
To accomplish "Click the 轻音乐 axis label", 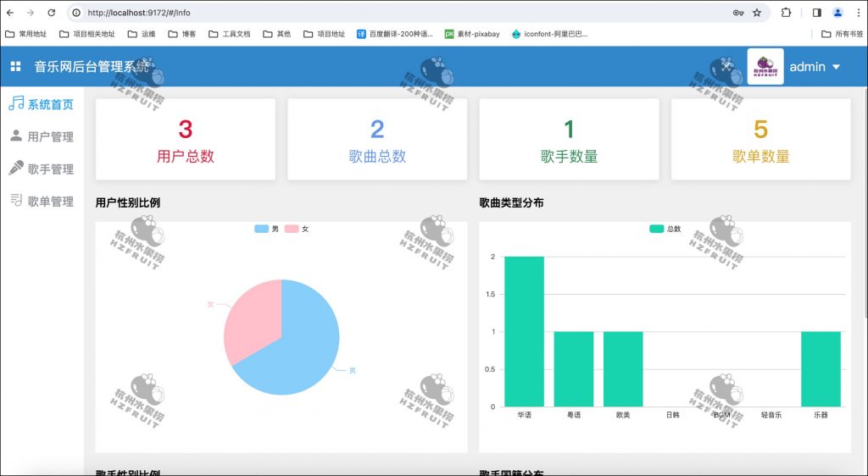I will [x=771, y=415].
